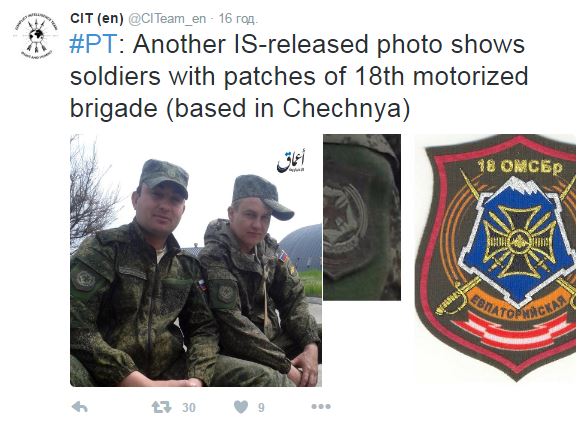The height and width of the screenshot is (428, 587).
Task: Open the #PT hashtag link
Action: click(x=94, y=44)
